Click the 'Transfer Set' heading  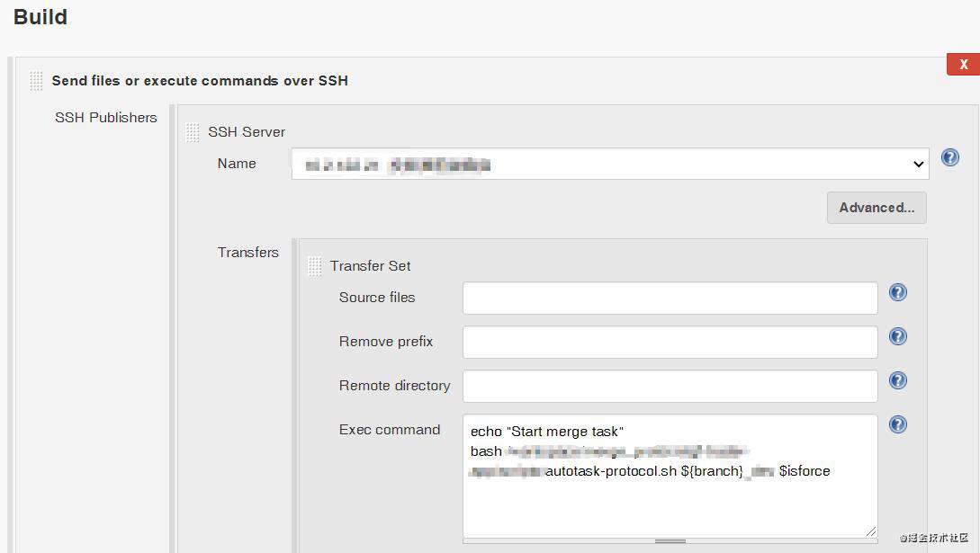point(370,266)
